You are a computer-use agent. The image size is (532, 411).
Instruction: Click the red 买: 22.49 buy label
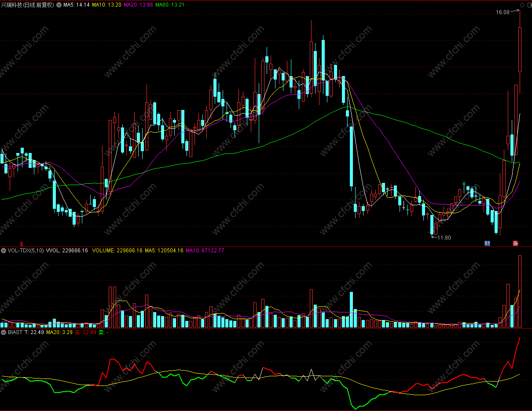[85, 332]
